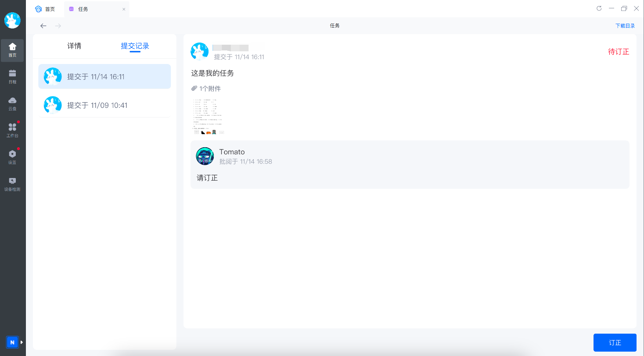Screen dimensions: 644x356
Task: Go forward with the right arrow
Action: (x=58, y=26)
